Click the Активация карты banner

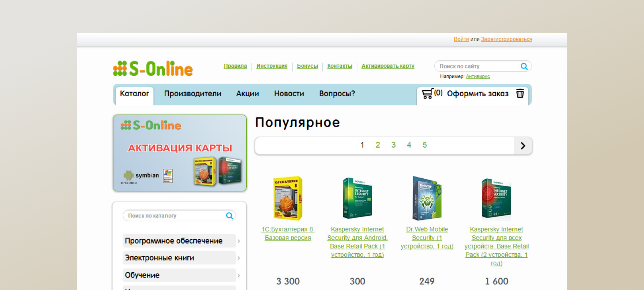coord(180,153)
